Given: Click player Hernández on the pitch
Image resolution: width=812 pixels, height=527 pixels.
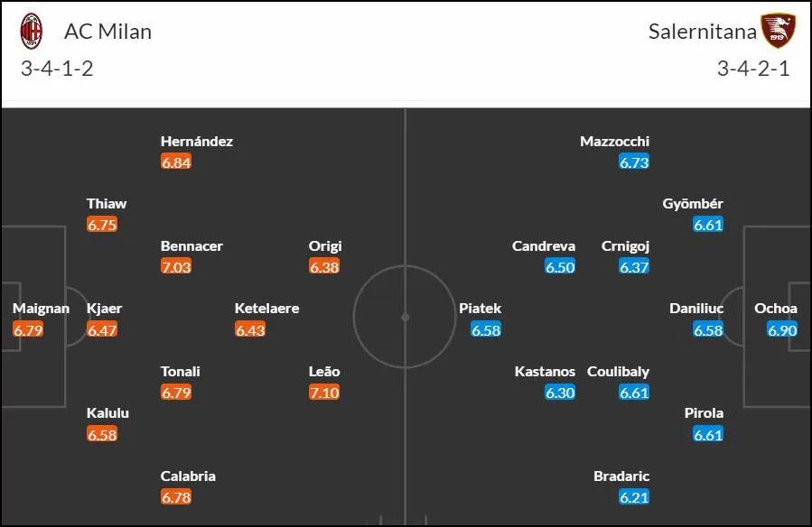Looking at the screenshot, I should coord(197,141).
